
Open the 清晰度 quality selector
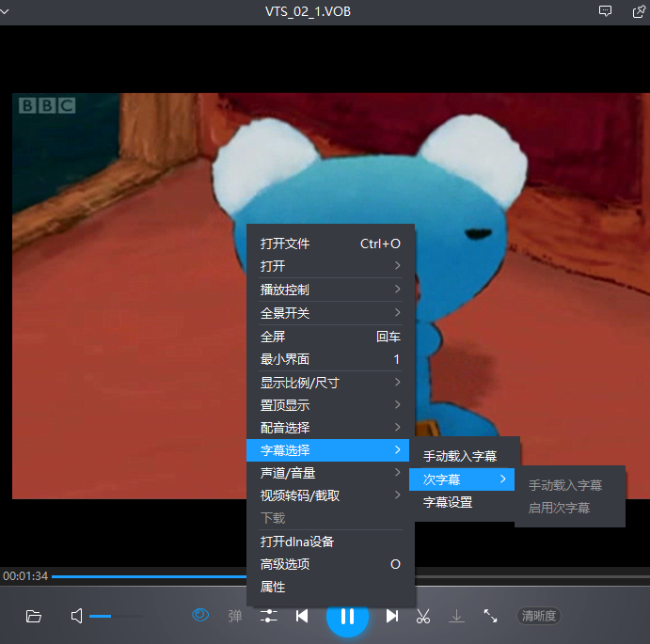click(x=539, y=616)
